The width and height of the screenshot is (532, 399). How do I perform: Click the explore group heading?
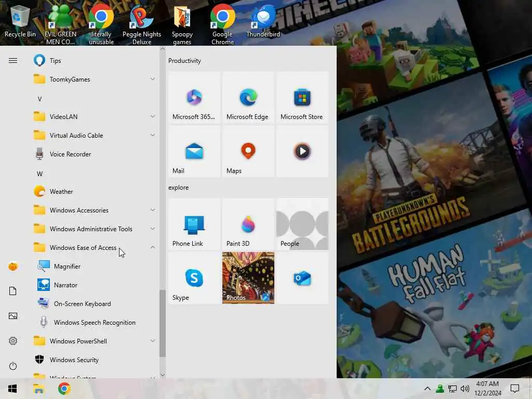pos(179,187)
